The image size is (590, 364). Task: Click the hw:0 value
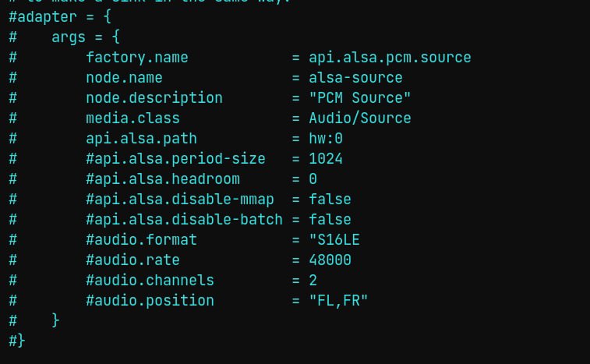325,139
